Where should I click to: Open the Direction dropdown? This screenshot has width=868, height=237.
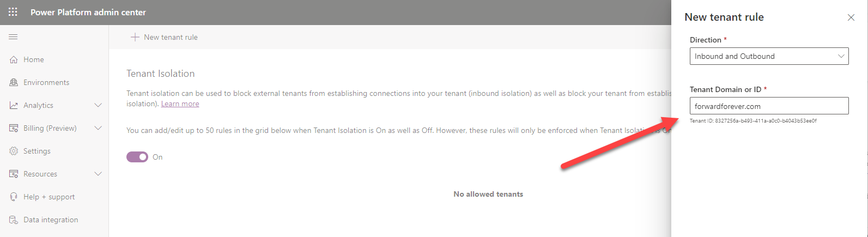coord(769,56)
